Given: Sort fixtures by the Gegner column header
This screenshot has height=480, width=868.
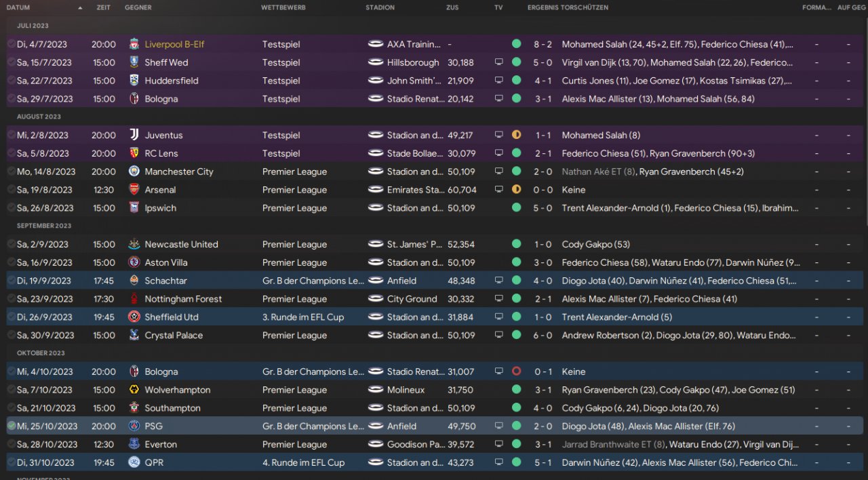Looking at the screenshot, I should click(x=138, y=8).
